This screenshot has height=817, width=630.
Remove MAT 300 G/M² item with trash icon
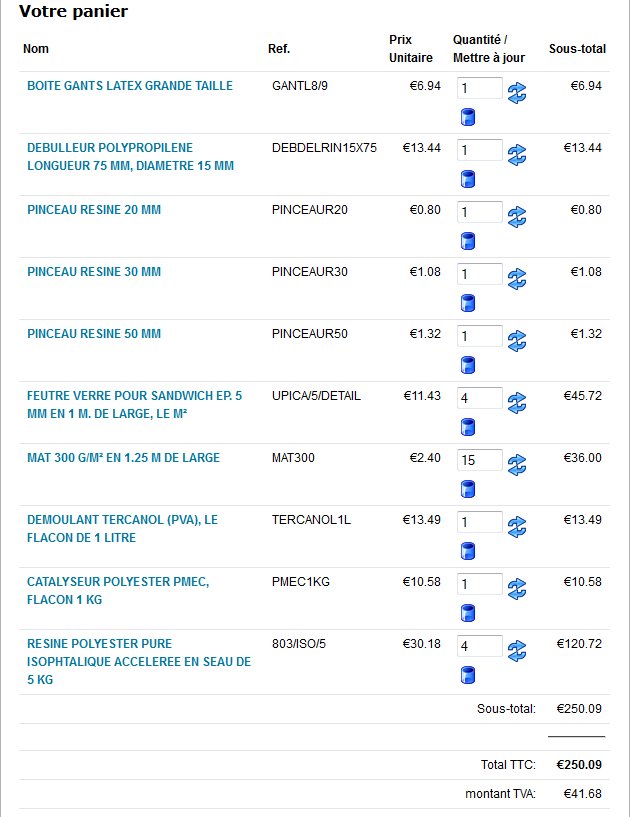[x=467, y=489]
